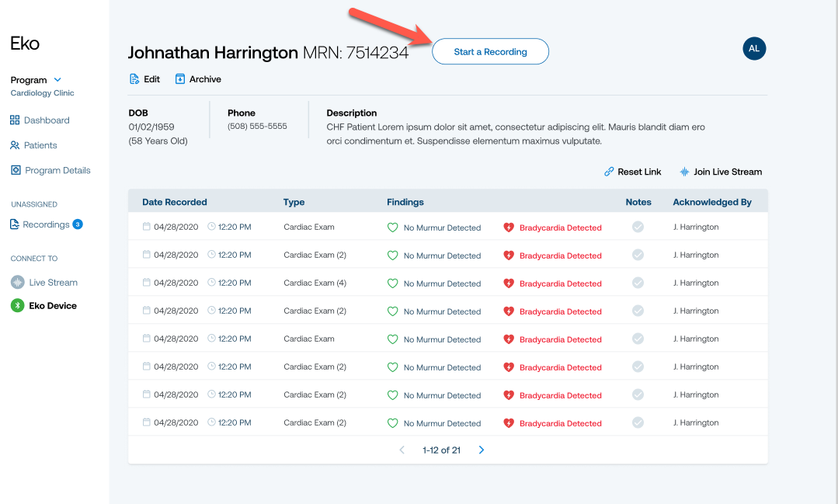Click the Start a Recording button

[x=490, y=52]
